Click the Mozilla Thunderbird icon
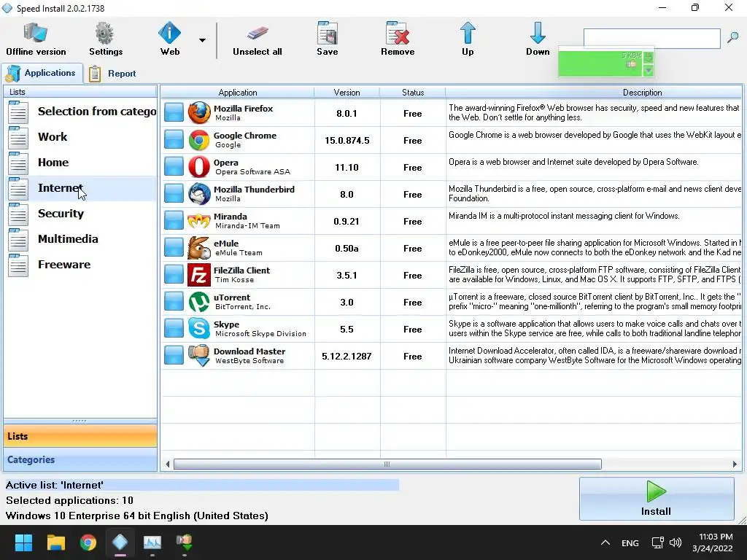The width and height of the screenshot is (747, 560). click(199, 194)
